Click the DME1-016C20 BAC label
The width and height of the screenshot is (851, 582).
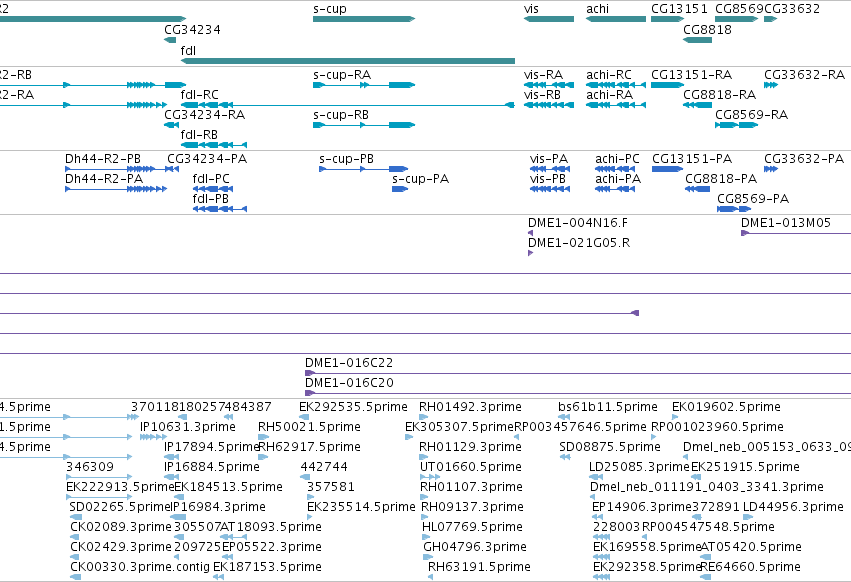(349, 383)
